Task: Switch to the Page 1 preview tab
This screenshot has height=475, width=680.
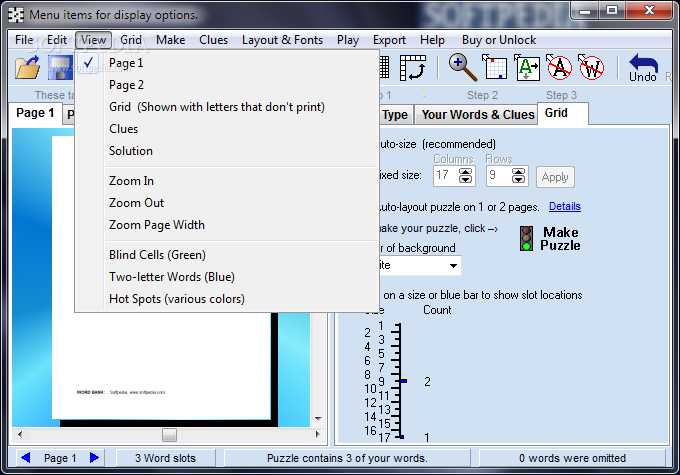Action: click(x=35, y=113)
